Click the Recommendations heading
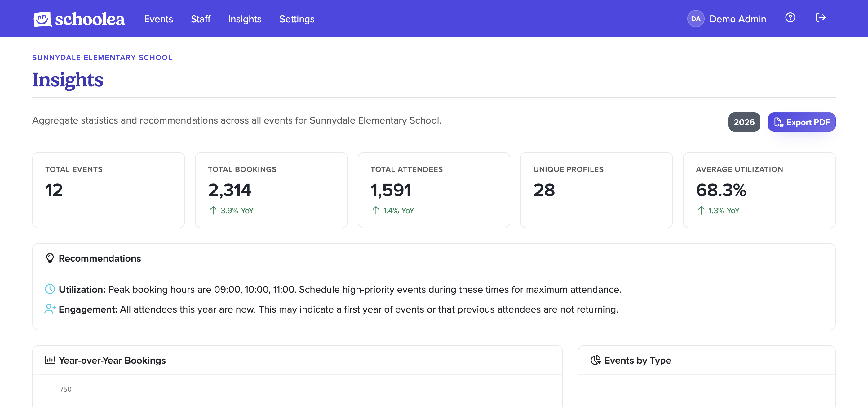This screenshot has width=868, height=407. pos(100,259)
